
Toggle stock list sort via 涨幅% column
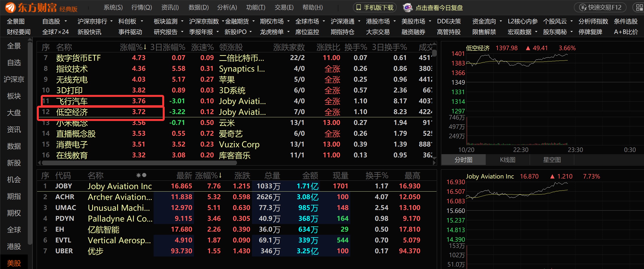[208, 176]
